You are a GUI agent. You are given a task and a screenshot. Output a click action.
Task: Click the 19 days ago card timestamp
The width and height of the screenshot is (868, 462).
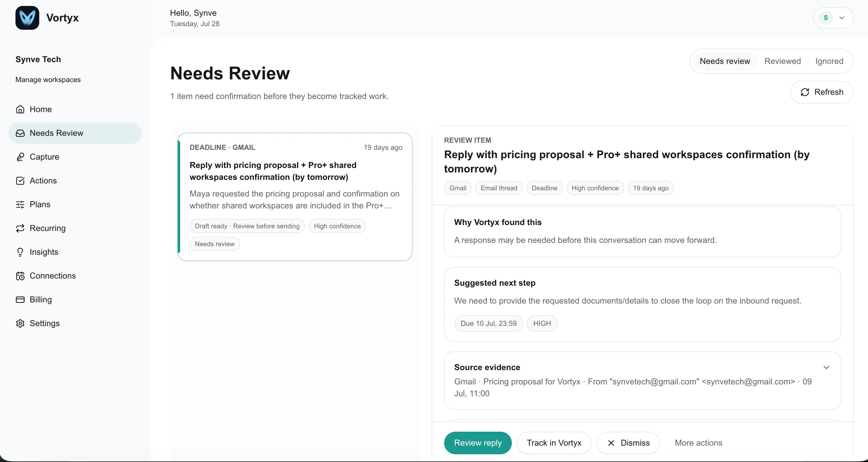(383, 147)
